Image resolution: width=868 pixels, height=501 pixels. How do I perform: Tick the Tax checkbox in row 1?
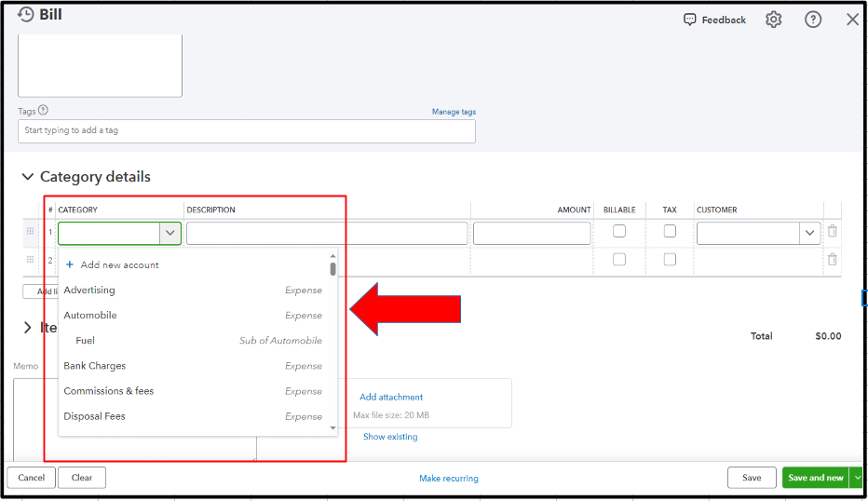[670, 231]
